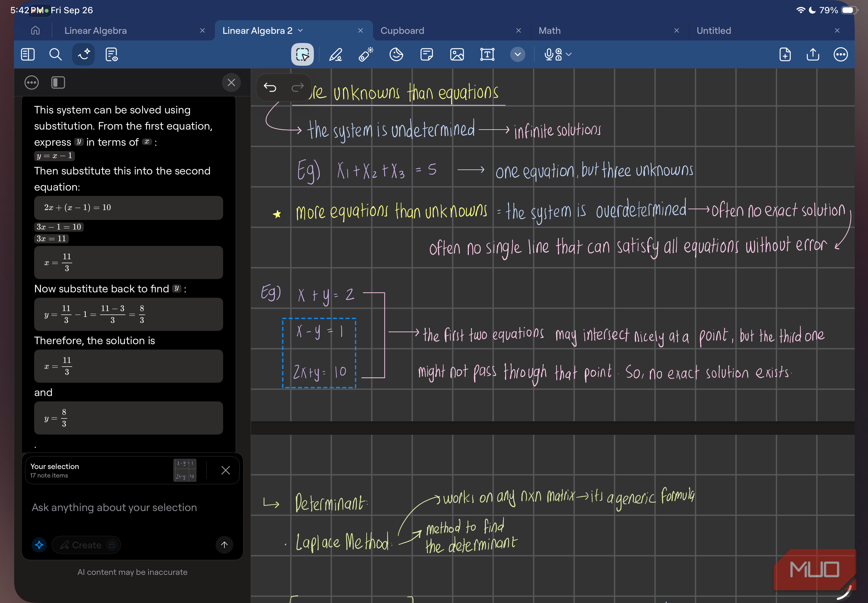The width and height of the screenshot is (868, 603).
Task: Insert an image
Action: [457, 54]
